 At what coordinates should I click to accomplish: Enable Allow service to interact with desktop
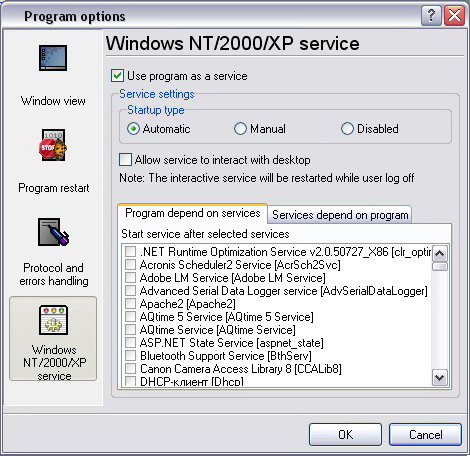pyautogui.click(x=125, y=160)
